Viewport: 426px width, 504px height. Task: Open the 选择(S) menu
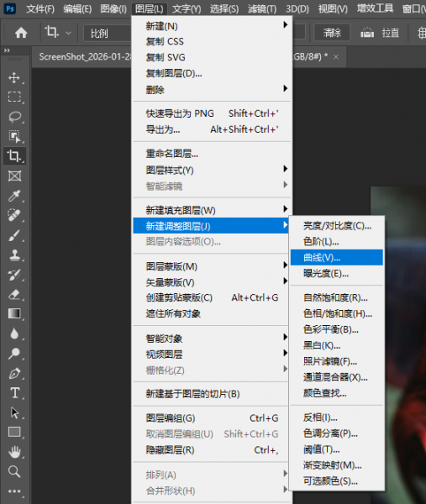[x=224, y=8]
